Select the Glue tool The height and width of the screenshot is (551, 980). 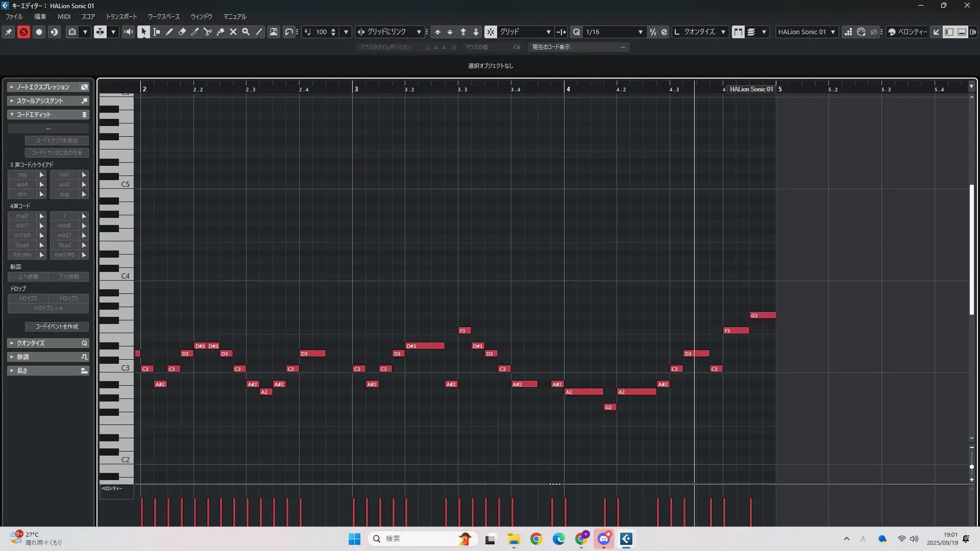click(220, 32)
